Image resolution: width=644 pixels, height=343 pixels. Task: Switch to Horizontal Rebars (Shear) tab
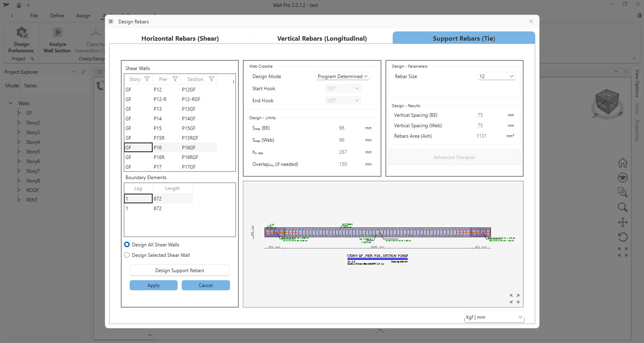pyautogui.click(x=180, y=39)
